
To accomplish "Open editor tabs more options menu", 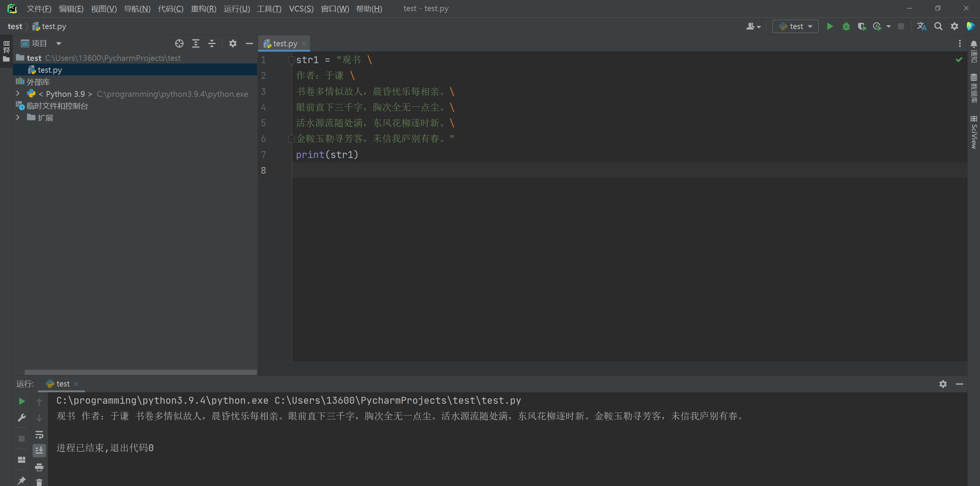I will [960, 44].
